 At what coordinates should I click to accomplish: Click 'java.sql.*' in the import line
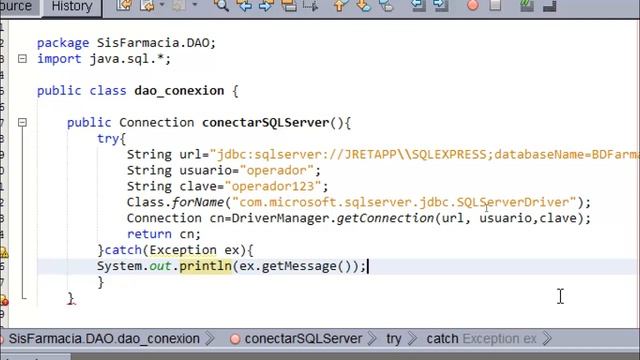coord(126,59)
